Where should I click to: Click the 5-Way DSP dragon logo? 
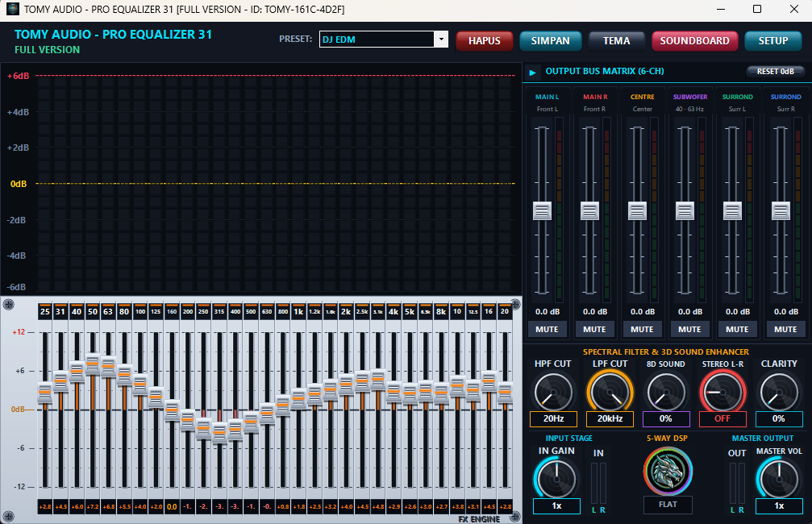point(668,471)
